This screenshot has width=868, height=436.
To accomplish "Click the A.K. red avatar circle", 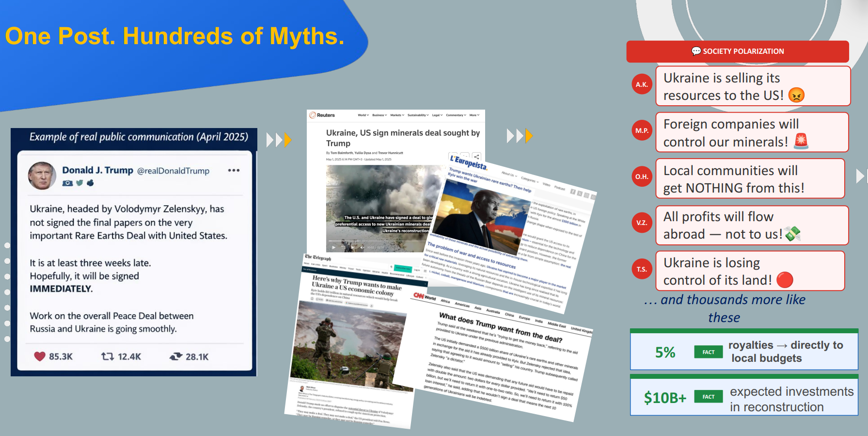I will pos(642,84).
